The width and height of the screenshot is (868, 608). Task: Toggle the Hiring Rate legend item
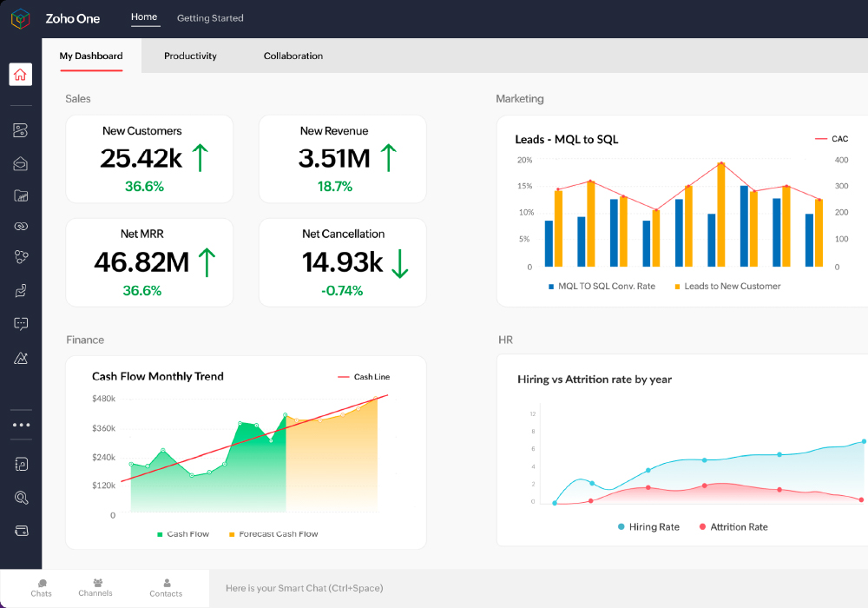point(648,527)
